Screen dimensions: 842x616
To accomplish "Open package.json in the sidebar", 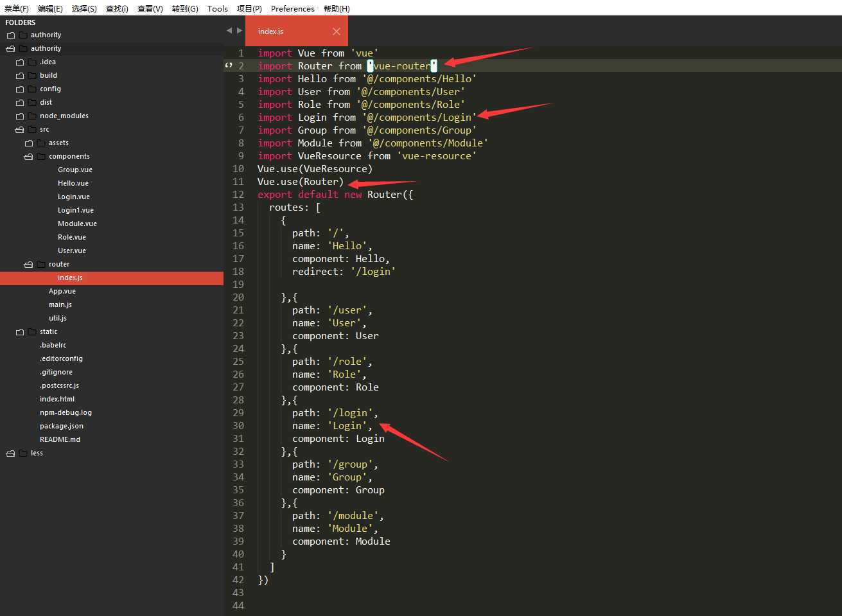I will [62, 427].
